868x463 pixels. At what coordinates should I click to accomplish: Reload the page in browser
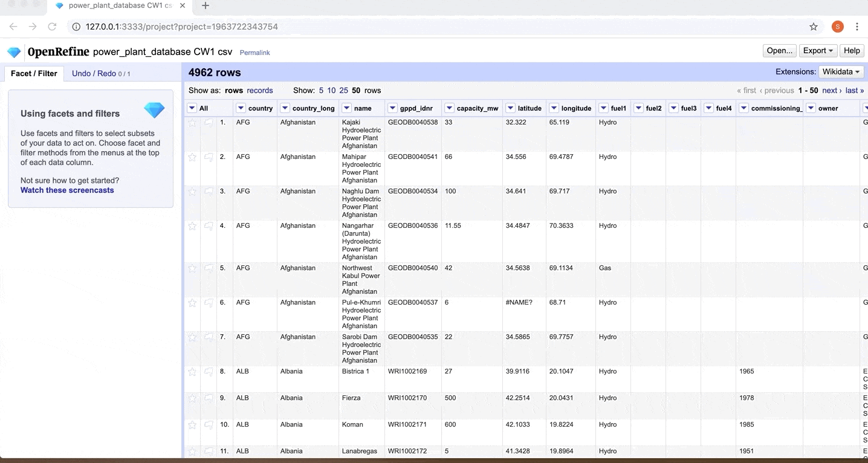pos(52,27)
